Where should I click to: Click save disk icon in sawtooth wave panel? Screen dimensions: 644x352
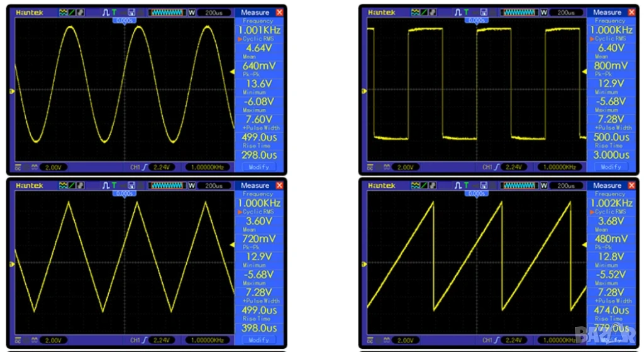[484, 186]
